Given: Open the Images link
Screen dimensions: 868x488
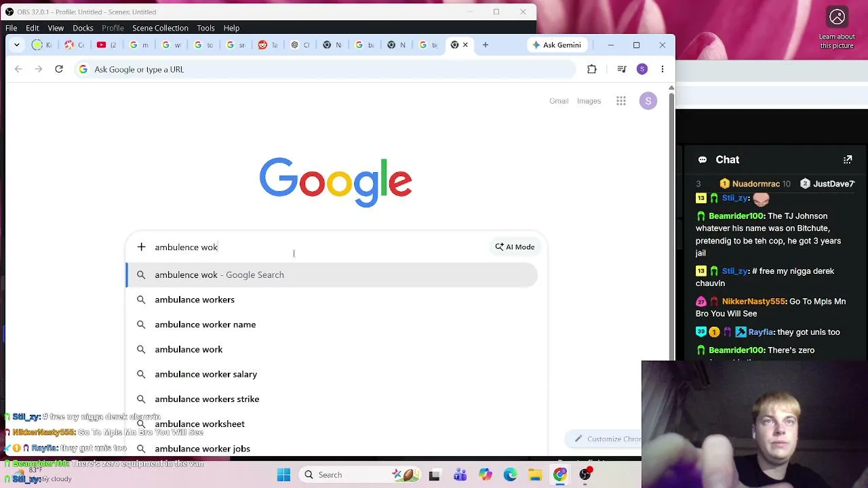Looking at the screenshot, I should click(589, 101).
